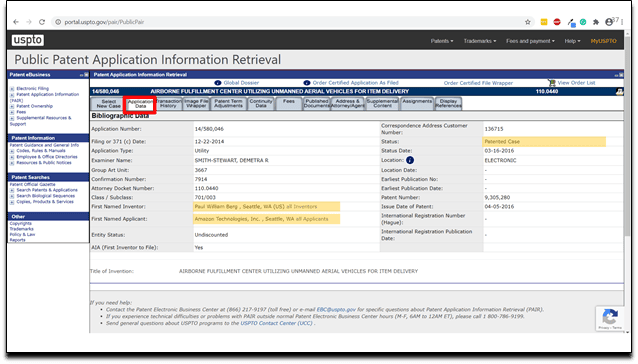Click the uspto logo

pos(28,40)
